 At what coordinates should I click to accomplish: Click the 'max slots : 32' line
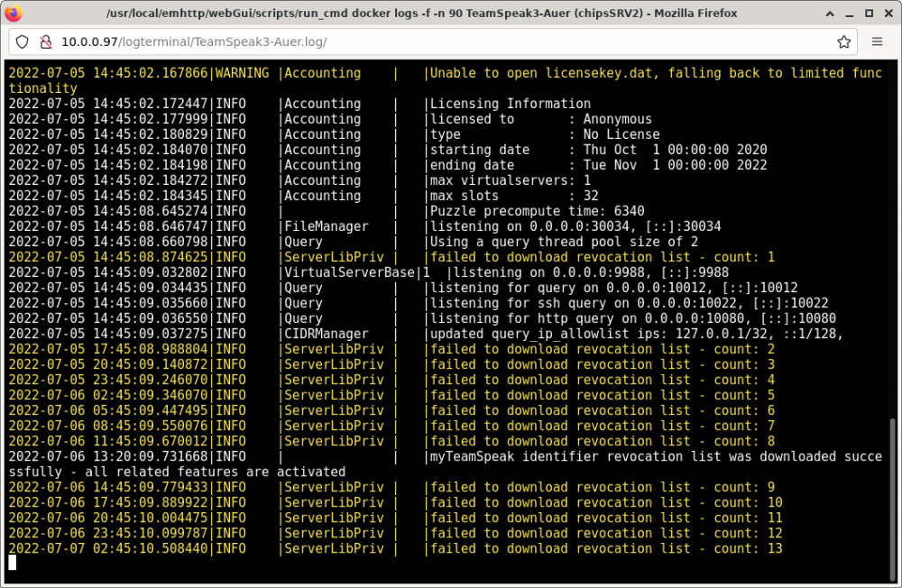coord(304,196)
